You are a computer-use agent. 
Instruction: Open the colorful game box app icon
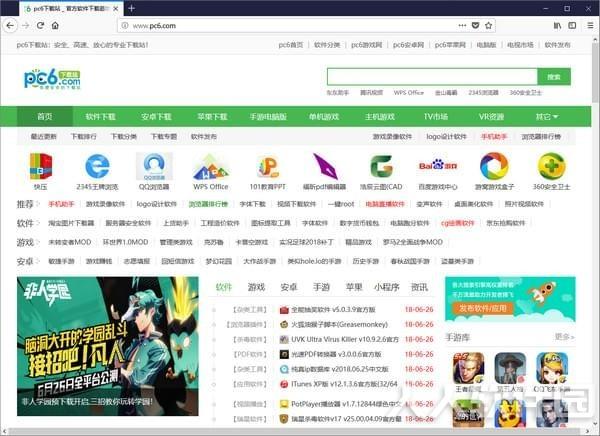(x=494, y=166)
